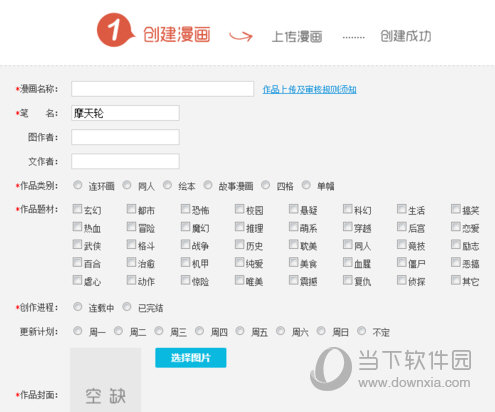Enable the 耽美 checkbox

293,244
